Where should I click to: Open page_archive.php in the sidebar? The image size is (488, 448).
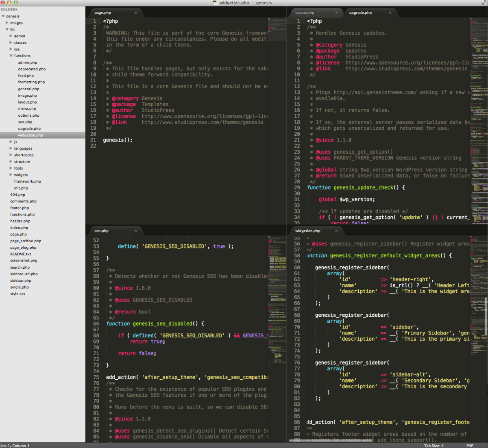pyautogui.click(x=26, y=241)
